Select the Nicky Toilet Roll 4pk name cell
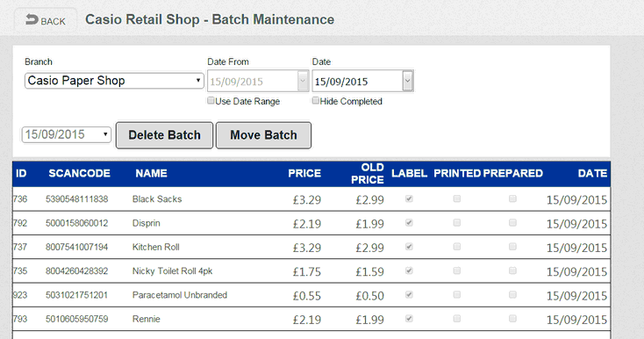 pos(172,271)
